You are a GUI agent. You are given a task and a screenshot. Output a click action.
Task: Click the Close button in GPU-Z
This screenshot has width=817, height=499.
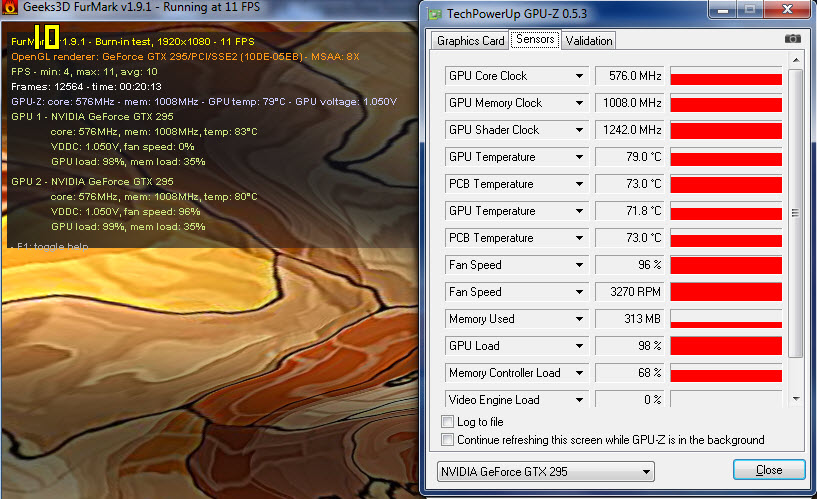tap(769, 470)
